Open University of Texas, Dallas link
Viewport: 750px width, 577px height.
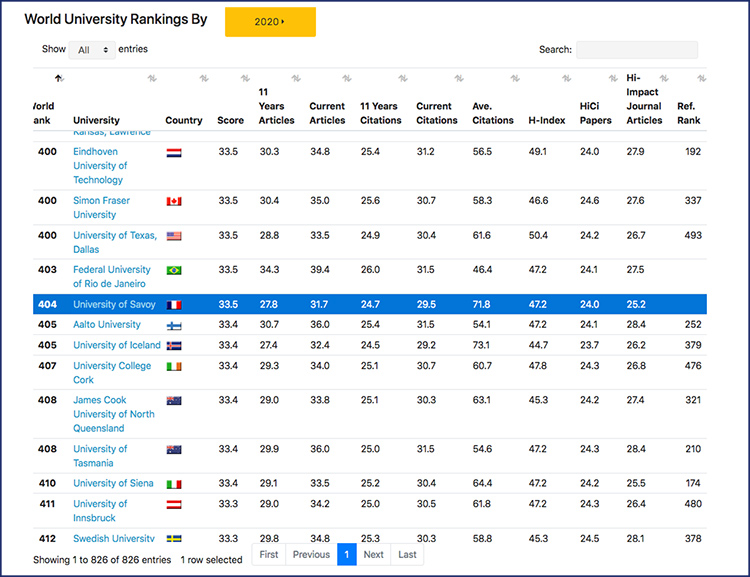coord(115,242)
